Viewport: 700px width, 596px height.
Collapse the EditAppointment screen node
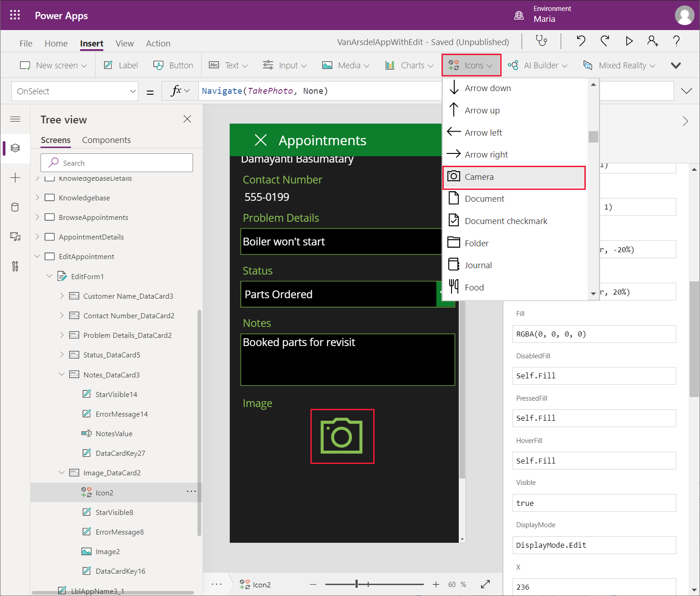coord(37,256)
